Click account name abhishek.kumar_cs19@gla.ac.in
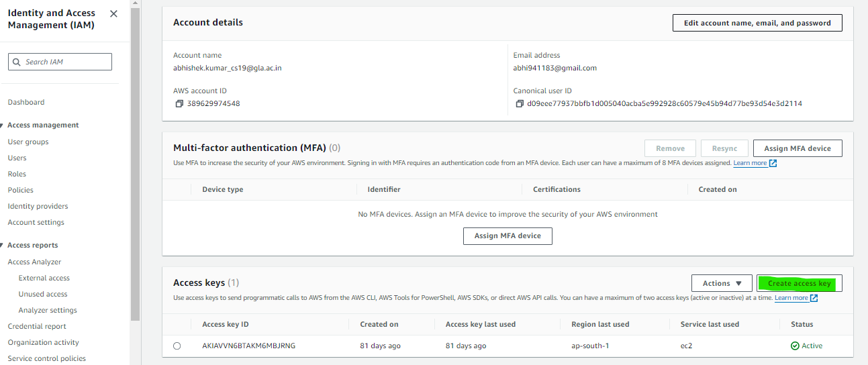The image size is (868, 365). [x=228, y=68]
